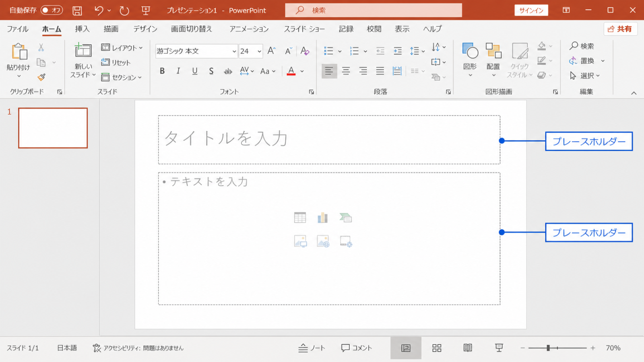Click the Reset (リセット) button
This screenshot has height=362, width=644.
tap(116, 62)
